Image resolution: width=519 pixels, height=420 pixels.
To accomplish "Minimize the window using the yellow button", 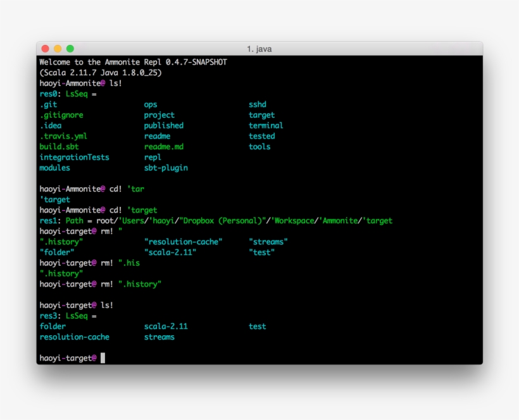I will pos(58,49).
